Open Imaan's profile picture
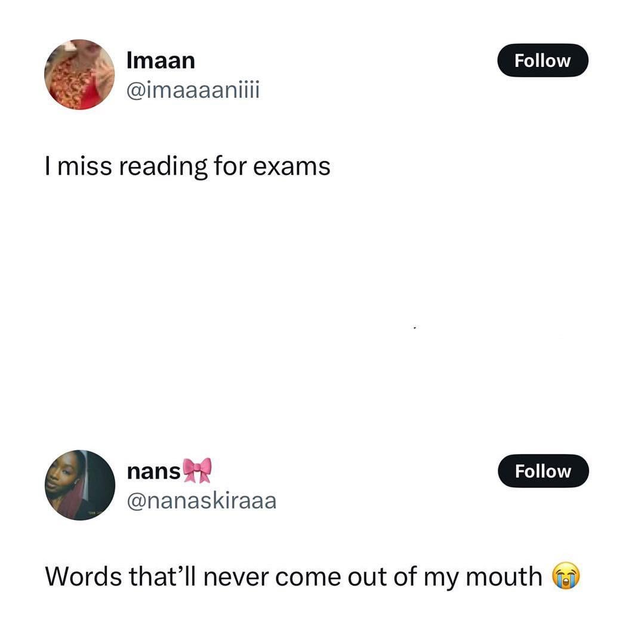This screenshot has width=644, height=644. (x=79, y=75)
